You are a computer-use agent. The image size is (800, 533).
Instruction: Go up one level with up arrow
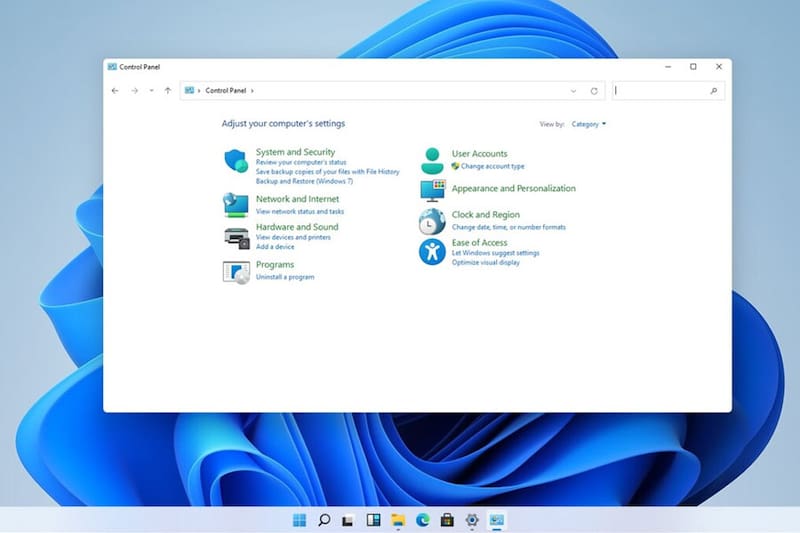tap(168, 91)
